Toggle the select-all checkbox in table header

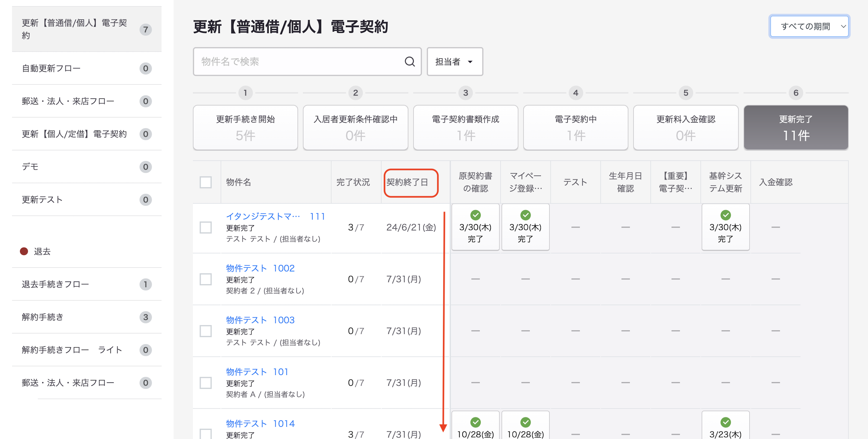pyautogui.click(x=205, y=182)
